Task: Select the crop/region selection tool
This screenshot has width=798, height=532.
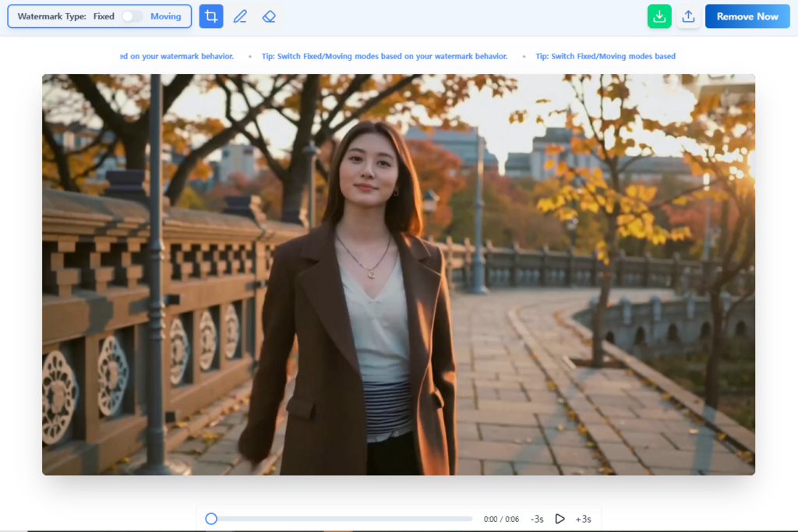Action: [210, 16]
